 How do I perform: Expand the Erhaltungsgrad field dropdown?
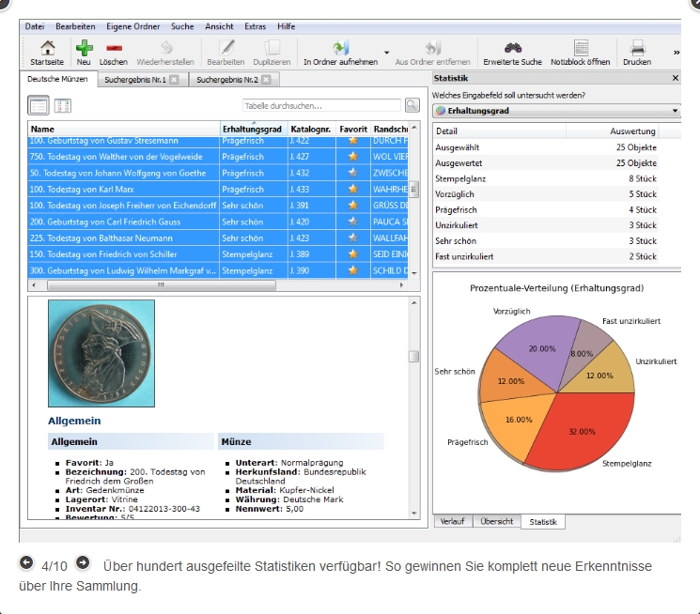coord(676,111)
